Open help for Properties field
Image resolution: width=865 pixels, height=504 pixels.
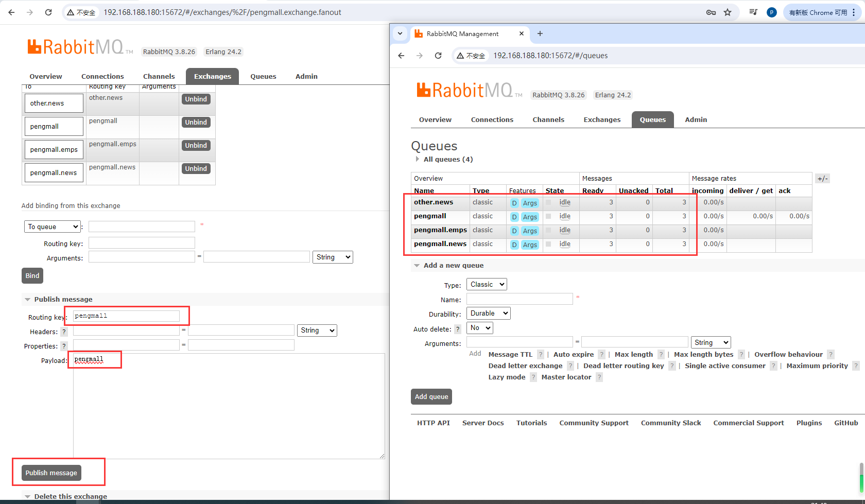click(x=64, y=346)
